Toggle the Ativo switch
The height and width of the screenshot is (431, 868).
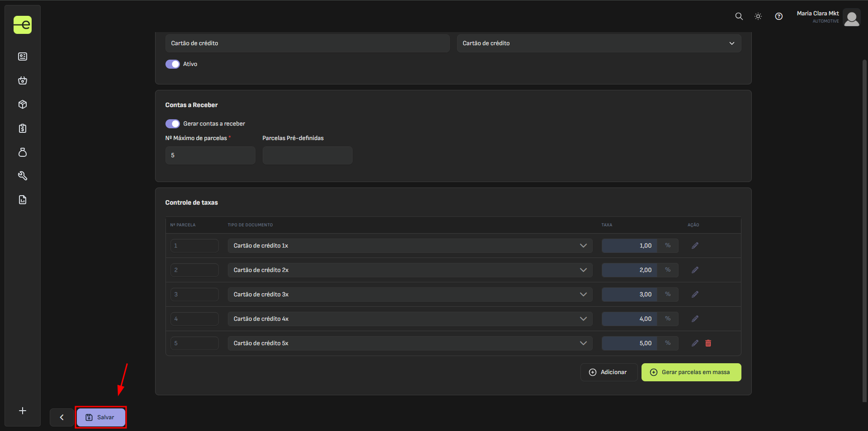tap(173, 64)
